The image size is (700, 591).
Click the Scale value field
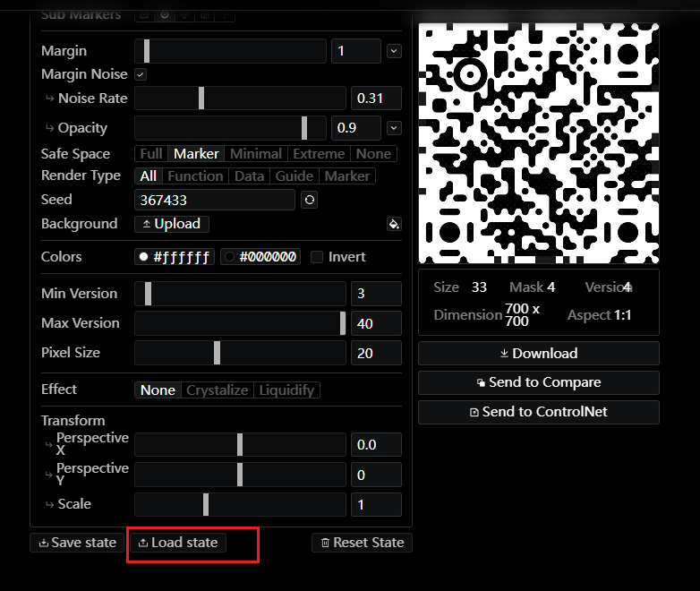376,504
